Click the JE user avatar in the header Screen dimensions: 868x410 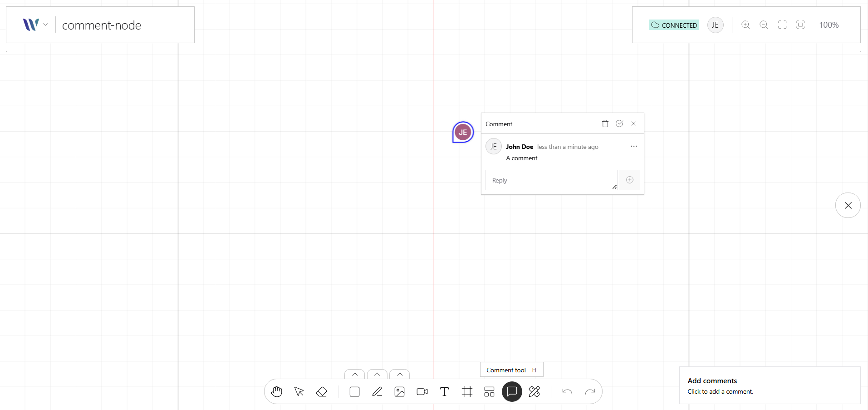click(715, 25)
